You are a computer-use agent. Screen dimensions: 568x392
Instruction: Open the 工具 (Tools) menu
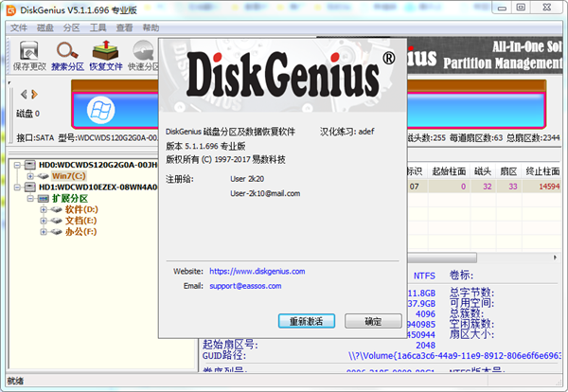coord(98,28)
